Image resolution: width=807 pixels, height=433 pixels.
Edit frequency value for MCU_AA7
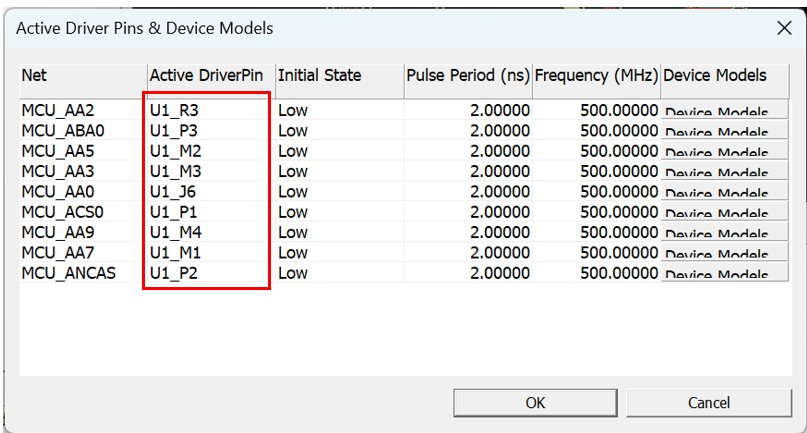coord(619,253)
